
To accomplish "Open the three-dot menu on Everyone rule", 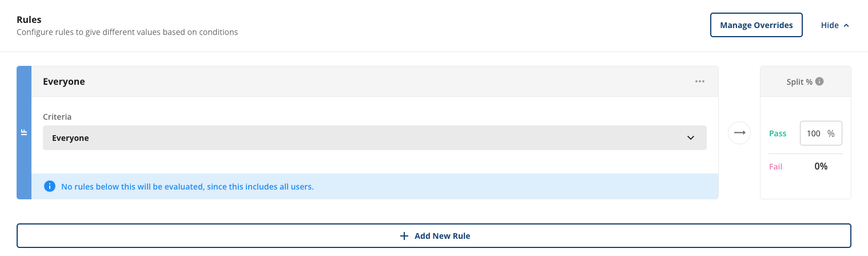I will click(699, 81).
